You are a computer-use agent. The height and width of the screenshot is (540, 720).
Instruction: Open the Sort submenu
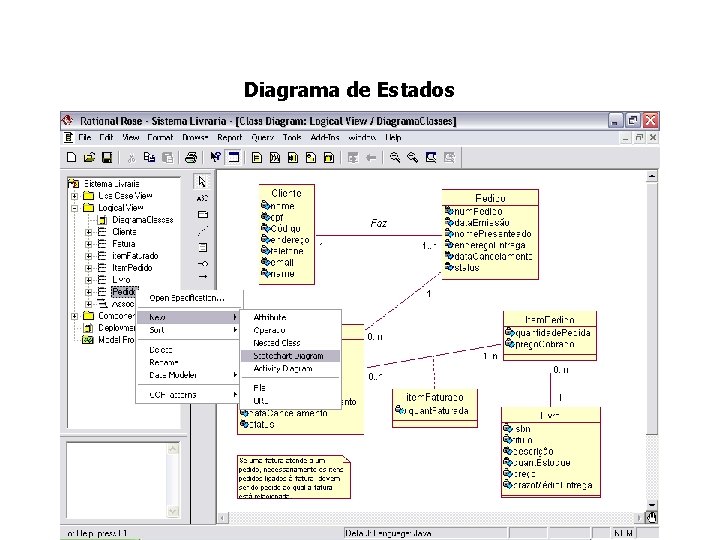pyautogui.click(x=188, y=330)
